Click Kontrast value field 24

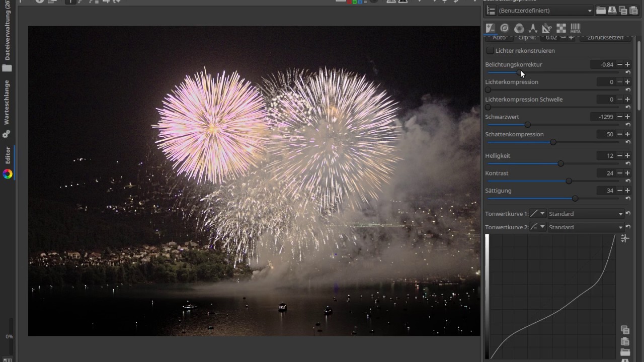pos(606,173)
